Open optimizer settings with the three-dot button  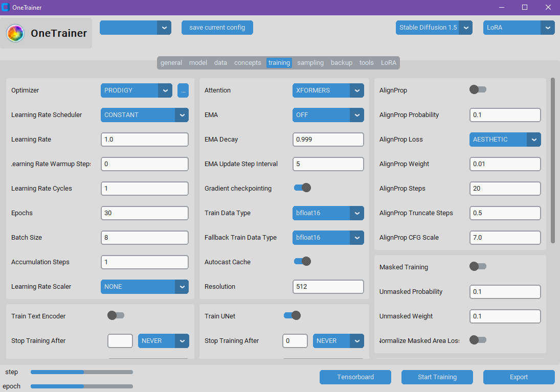click(x=183, y=90)
